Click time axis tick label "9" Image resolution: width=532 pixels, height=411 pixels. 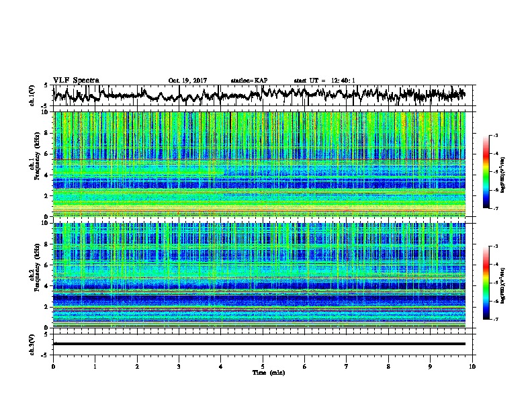430,367
